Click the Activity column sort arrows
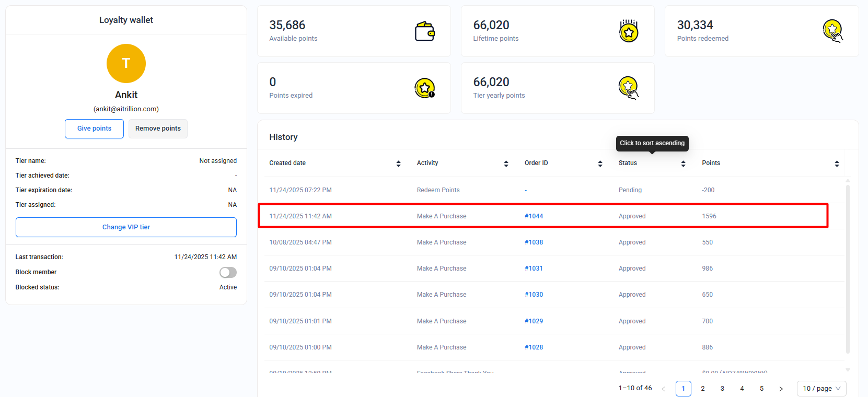Image resolution: width=868 pixels, height=397 pixels. click(506, 164)
